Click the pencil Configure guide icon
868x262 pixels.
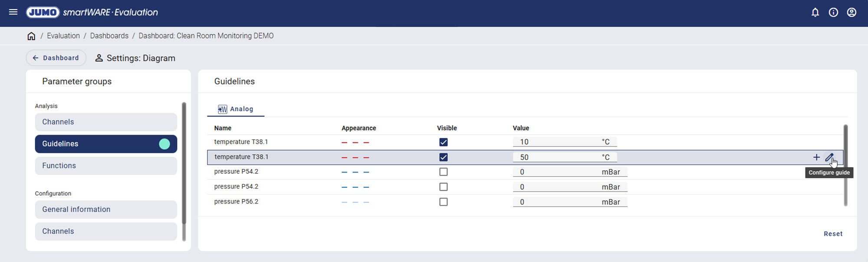(829, 157)
